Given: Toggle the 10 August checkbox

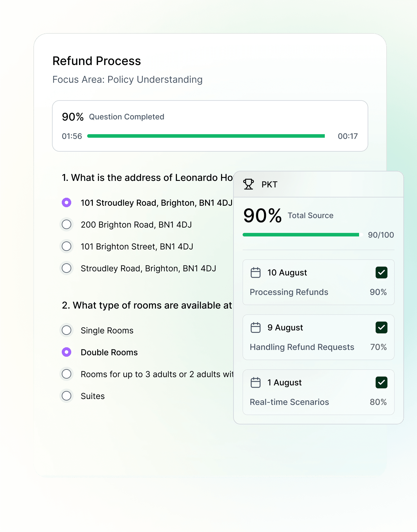Looking at the screenshot, I should [x=381, y=273].
